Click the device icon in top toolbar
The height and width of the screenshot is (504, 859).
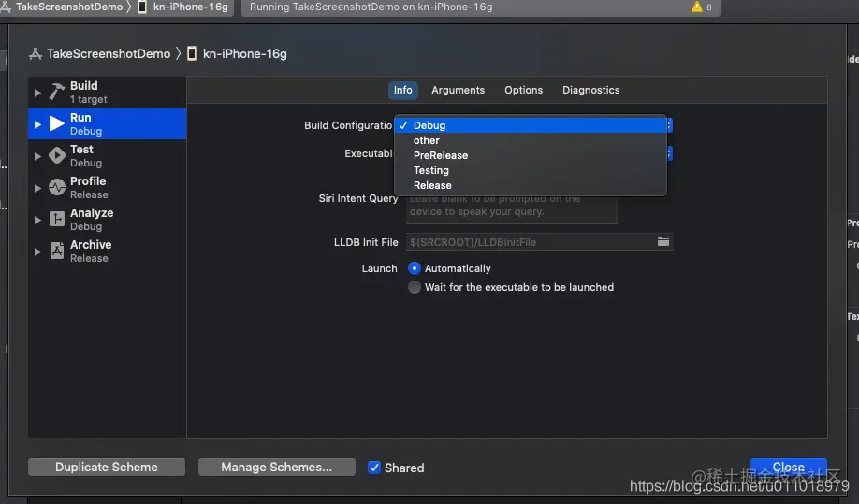(x=142, y=7)
